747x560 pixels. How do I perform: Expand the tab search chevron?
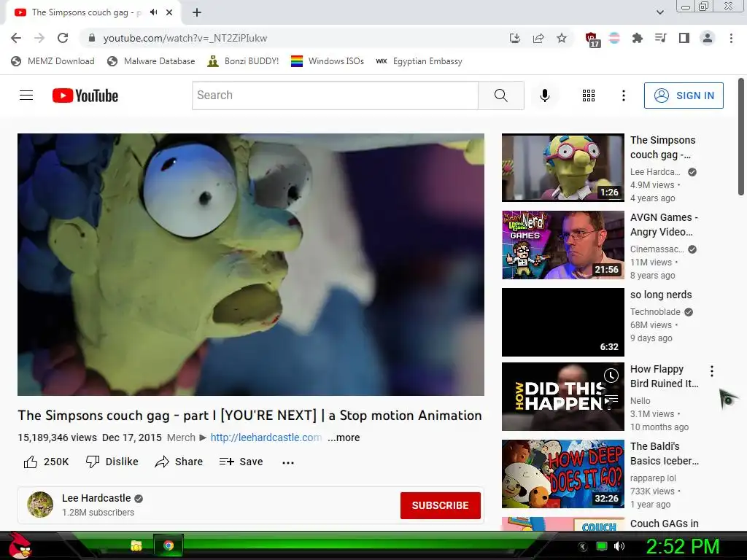pos(660,12)
